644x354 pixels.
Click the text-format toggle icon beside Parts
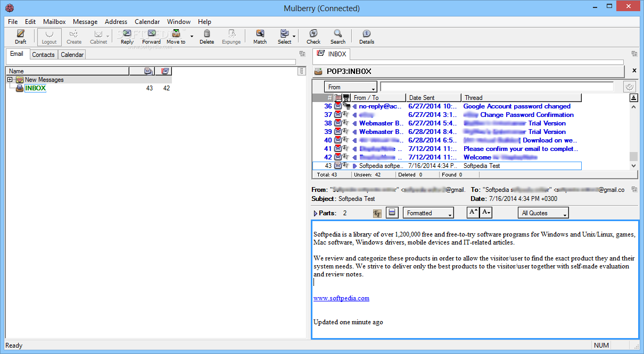[377, 213]
